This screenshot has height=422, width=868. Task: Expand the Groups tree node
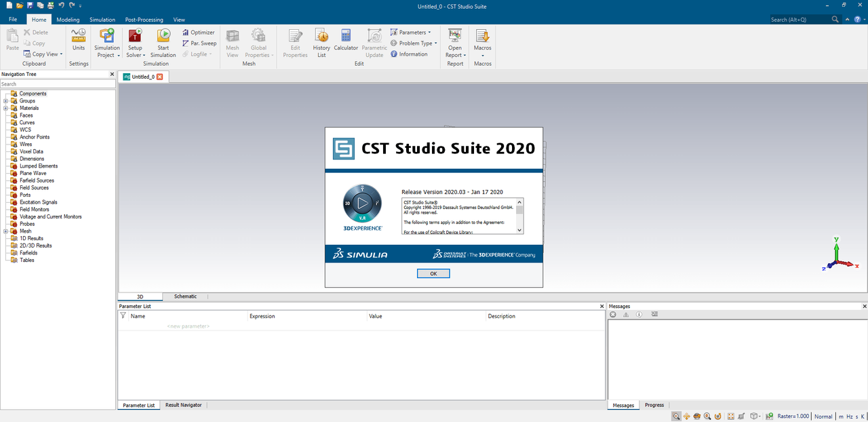click(5, 101)
